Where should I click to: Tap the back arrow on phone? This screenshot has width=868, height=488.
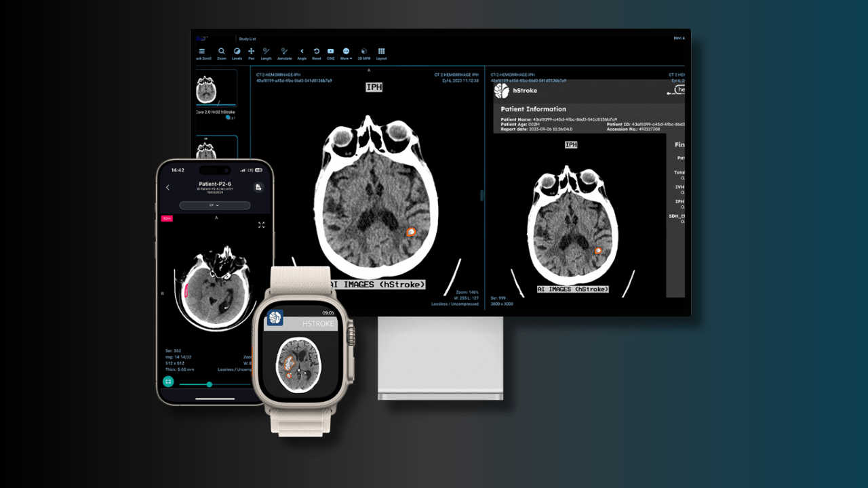click(x=168, y=188)
